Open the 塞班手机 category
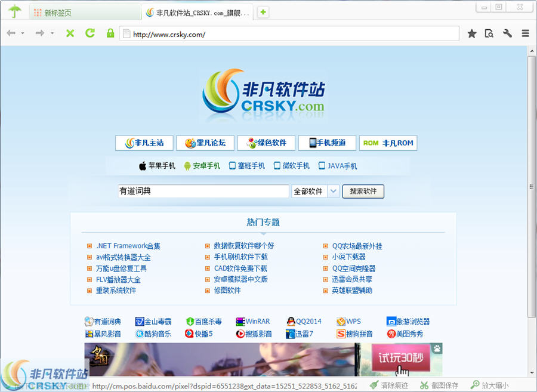The height and width of the screenshot is (392, 537). [246, 166]
